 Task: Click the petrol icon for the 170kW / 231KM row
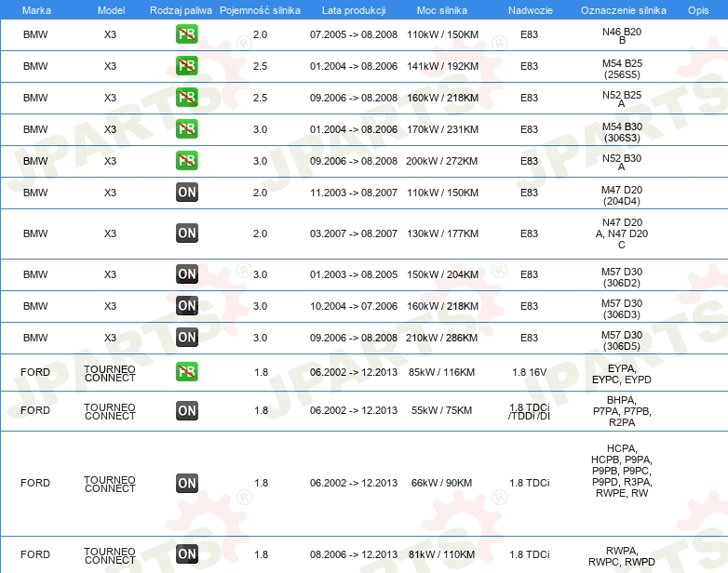(x=186, y=128)
